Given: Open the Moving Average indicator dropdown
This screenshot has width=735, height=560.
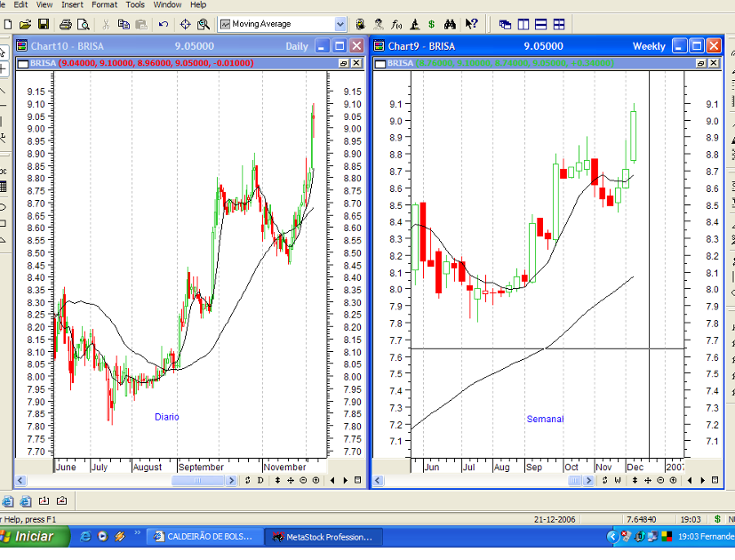Looking at the screenshot, I should 340,24.
